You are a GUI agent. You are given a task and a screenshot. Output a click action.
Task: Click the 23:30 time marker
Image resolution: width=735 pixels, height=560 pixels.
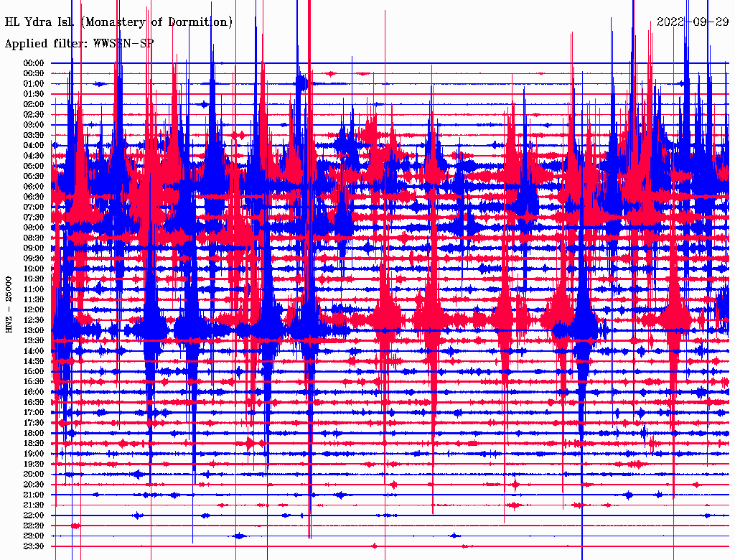pos(34,546)
